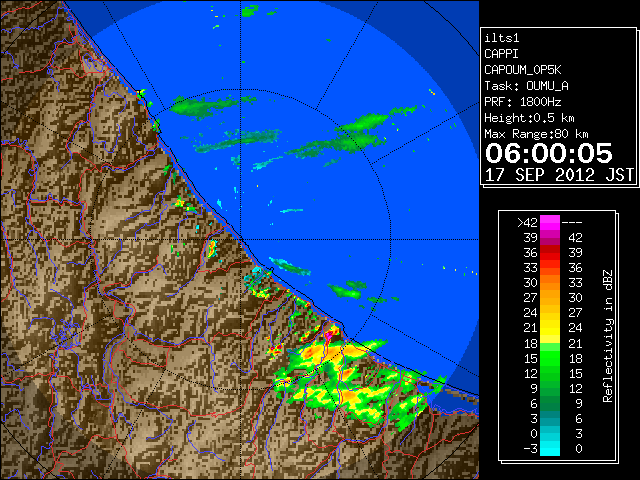Pick the yellow 21–24 dBZ legend swatch

[x=550, y=328]
